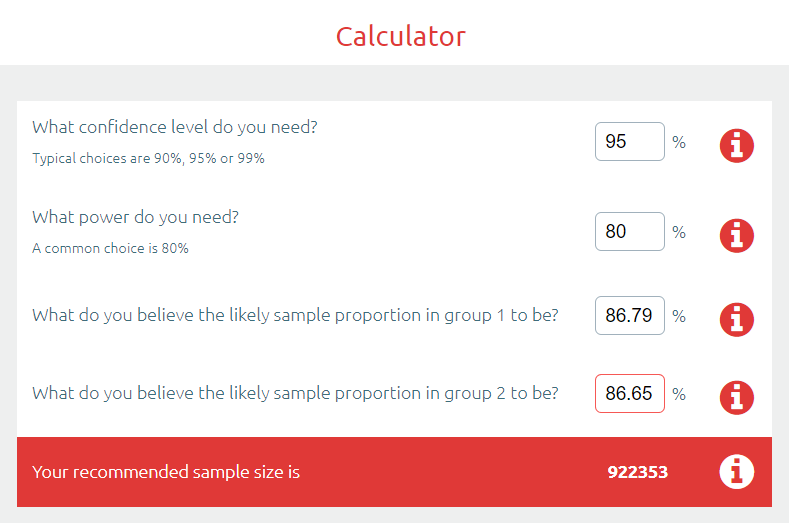Click the red Calculator heading
This screenshot has width=789, height=523.
tap(400, 36)
